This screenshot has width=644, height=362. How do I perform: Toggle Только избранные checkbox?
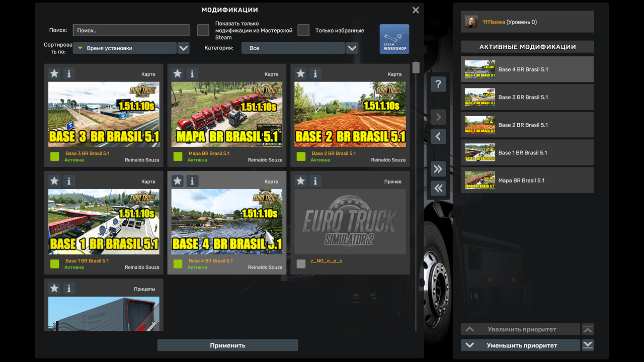(303, 30)
